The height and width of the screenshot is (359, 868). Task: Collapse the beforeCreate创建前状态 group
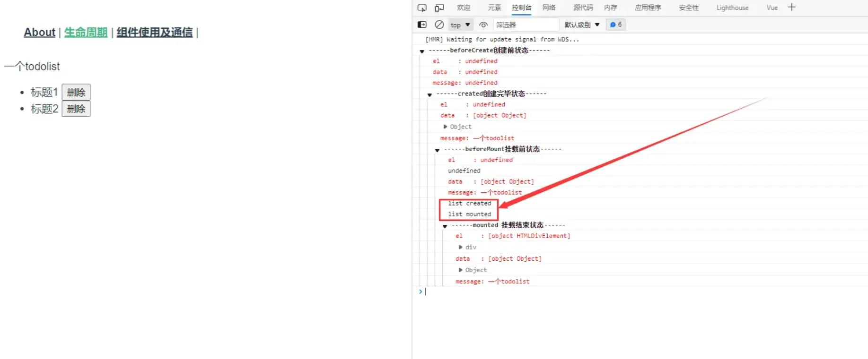tap(422, 51)
